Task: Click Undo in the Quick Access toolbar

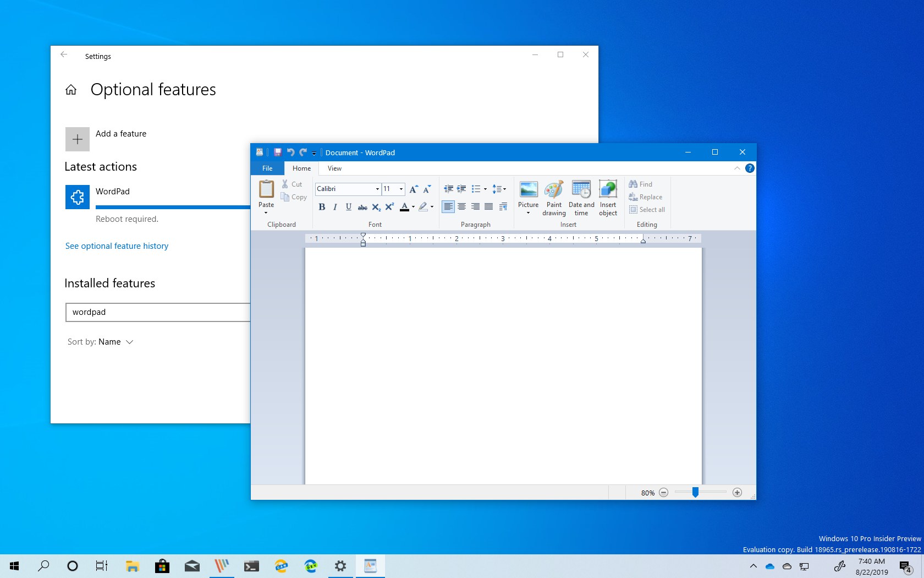Action: 290,152
